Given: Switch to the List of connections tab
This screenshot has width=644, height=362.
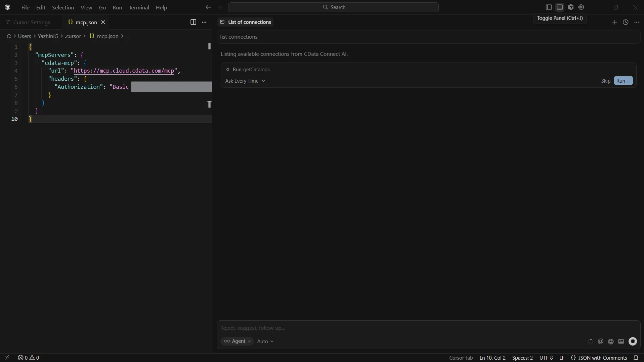Looking at the screenshot, I should 246,22.
